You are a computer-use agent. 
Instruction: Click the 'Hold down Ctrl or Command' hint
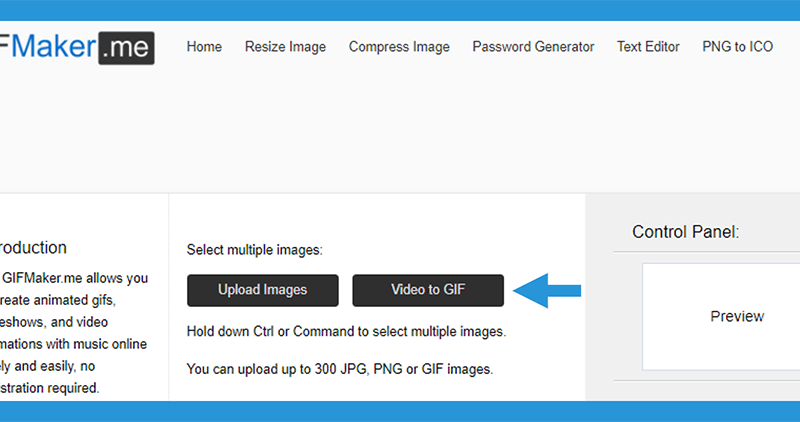click(346, 331)
